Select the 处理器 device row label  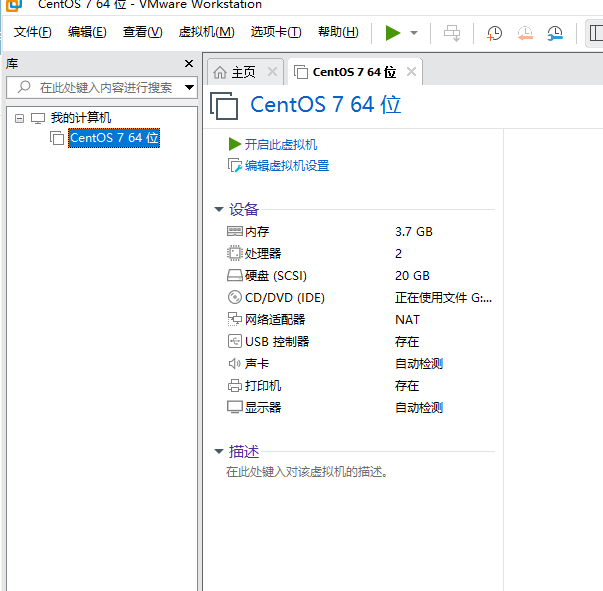[x=263, y=253]
